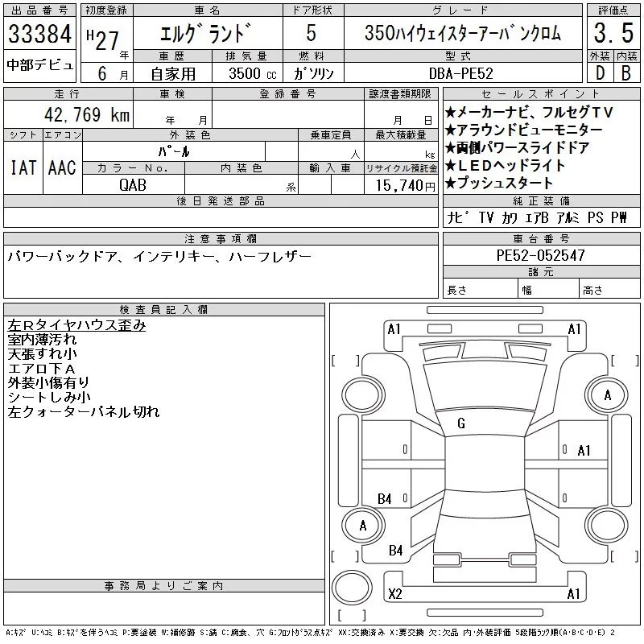Screen dimensions: 644x644
Task: Click the A mark inside the front right wheel
Action: (608, 395)
